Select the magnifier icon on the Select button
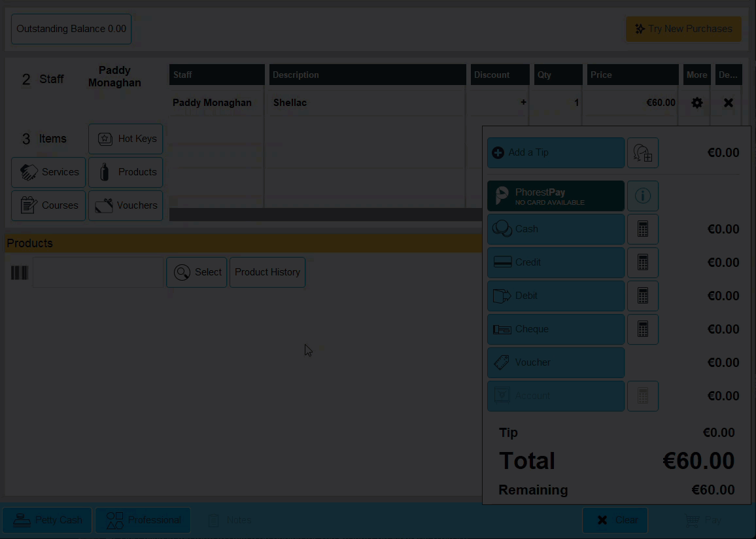 pyautogui.click(x=182, y=272)
